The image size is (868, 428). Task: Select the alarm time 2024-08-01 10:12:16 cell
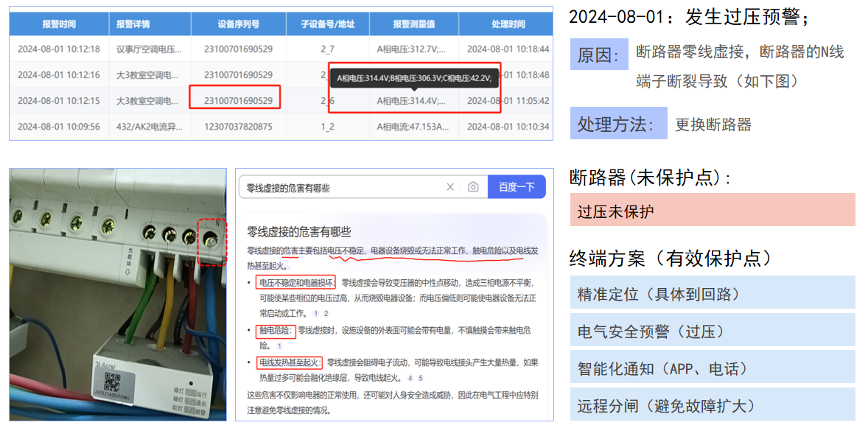pos(59,74)
